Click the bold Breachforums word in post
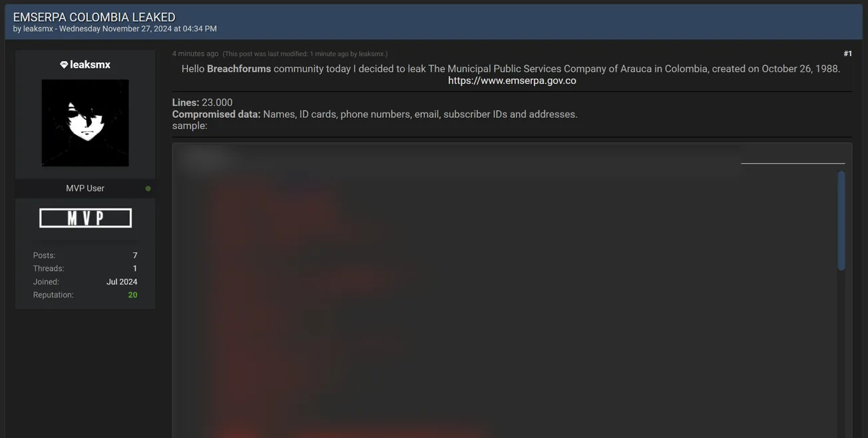Viewport: 868px width, 438px height. (x=239, y=69)
